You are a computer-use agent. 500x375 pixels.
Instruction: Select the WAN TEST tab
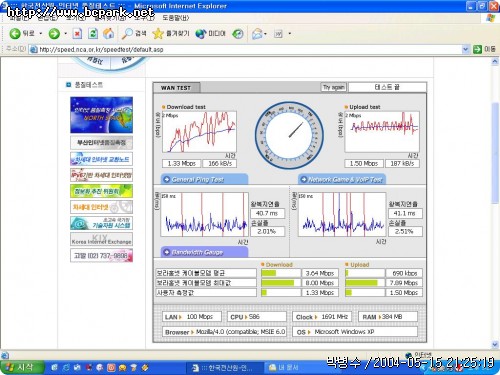click(x=176, y=88)
